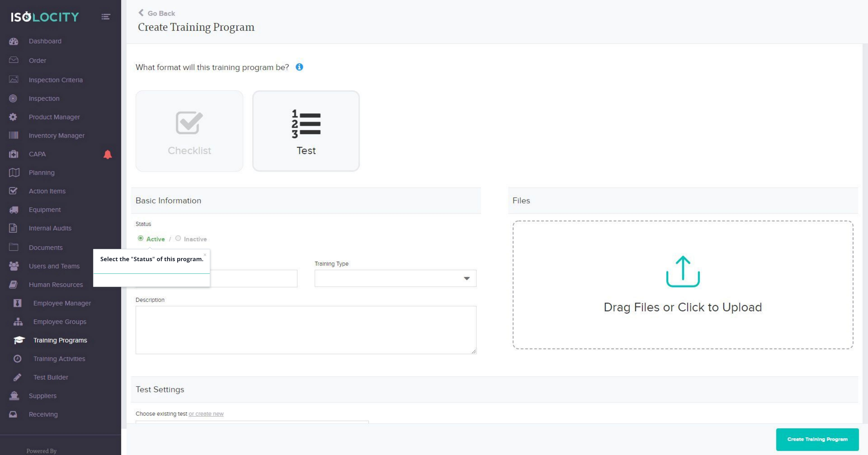Click the upload arrow icon in Files
Screen dimensions: 868x455
pyautogui.click(x=683, y=271)
